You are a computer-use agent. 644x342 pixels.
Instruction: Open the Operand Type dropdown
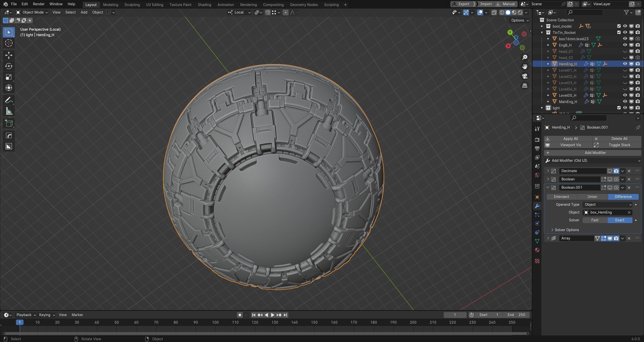click(607, 205)
